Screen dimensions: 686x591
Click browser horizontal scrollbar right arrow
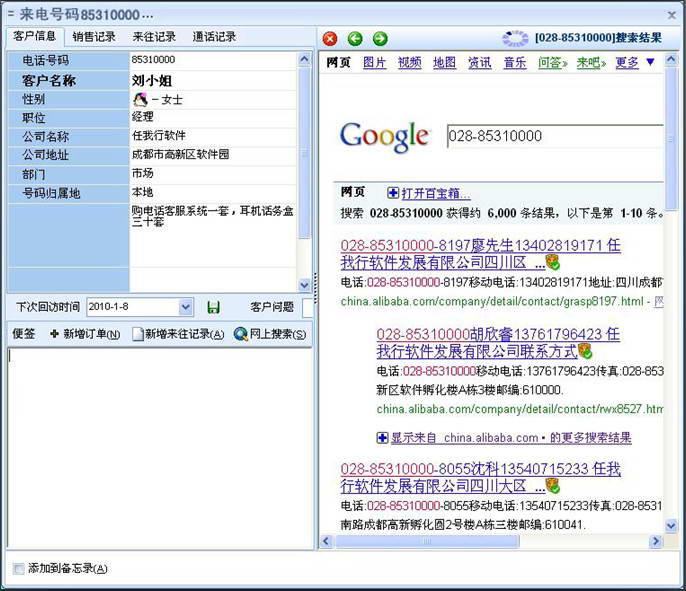pos(655,541)
